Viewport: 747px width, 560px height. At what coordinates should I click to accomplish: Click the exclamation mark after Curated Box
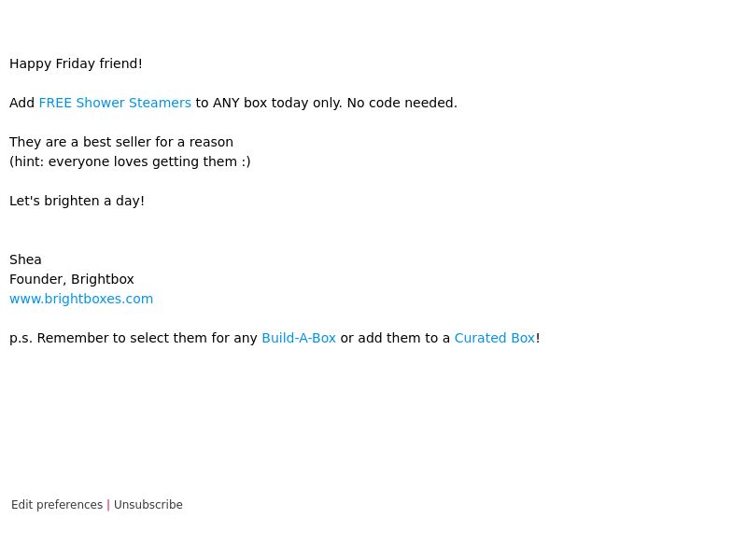tap(538, 338)
